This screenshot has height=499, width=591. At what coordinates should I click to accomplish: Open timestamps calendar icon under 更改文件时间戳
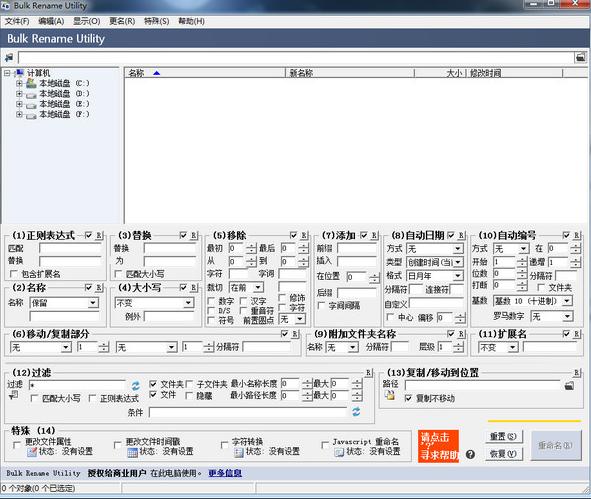[x=132, y=452]
